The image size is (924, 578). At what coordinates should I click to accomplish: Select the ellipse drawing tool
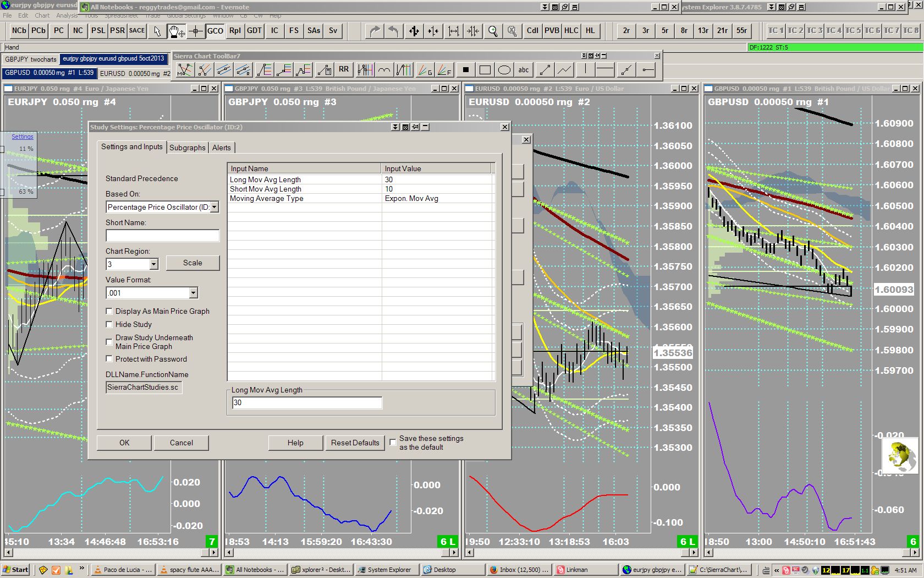point(504,70)
